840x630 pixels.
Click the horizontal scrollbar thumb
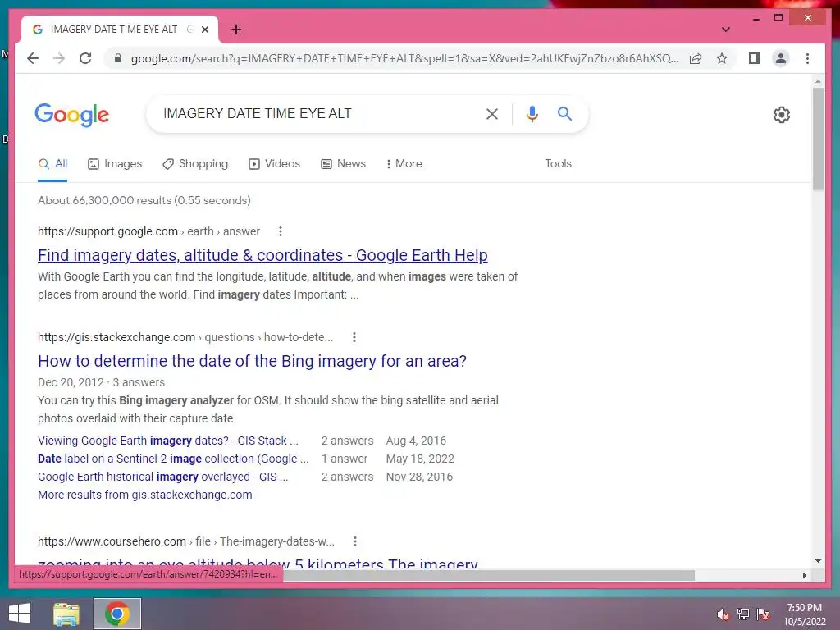coord(489,575)
